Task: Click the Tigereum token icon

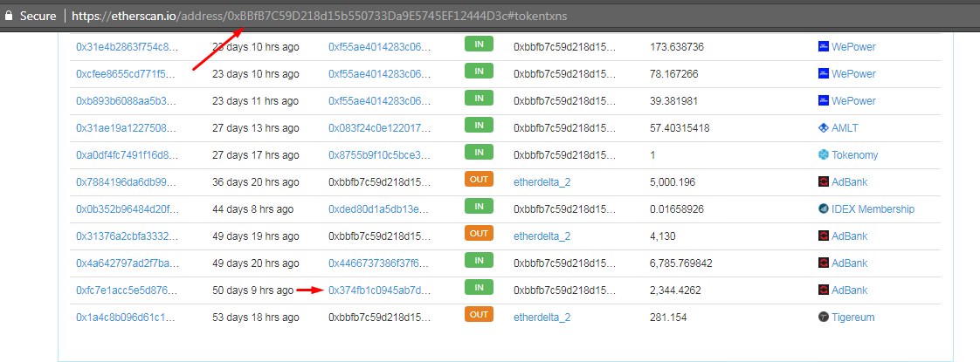Action: coord(823,317)
